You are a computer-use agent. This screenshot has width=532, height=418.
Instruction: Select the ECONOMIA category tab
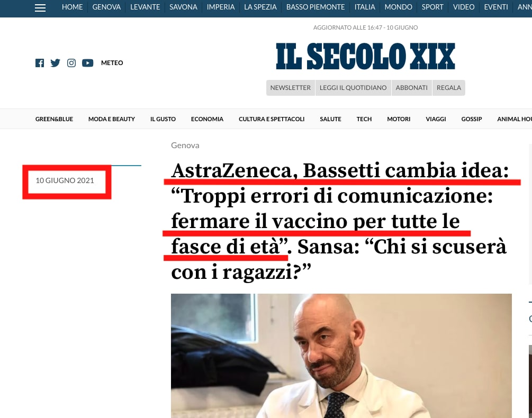click(207, 119)
